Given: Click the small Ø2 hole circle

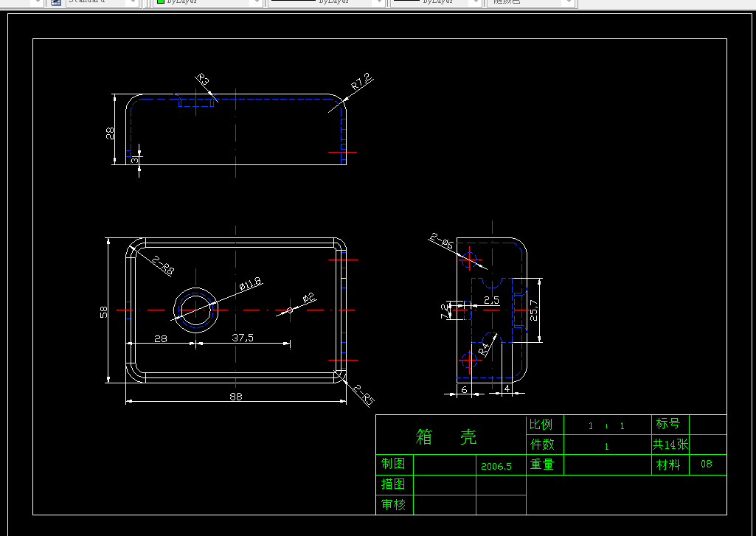Looking at the screenshot, I should 290,310.
